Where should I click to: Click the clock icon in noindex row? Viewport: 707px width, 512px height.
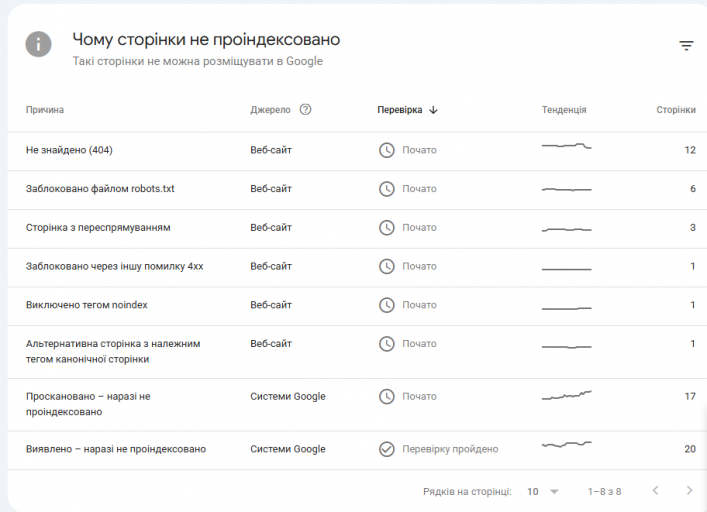pos(386,305)
